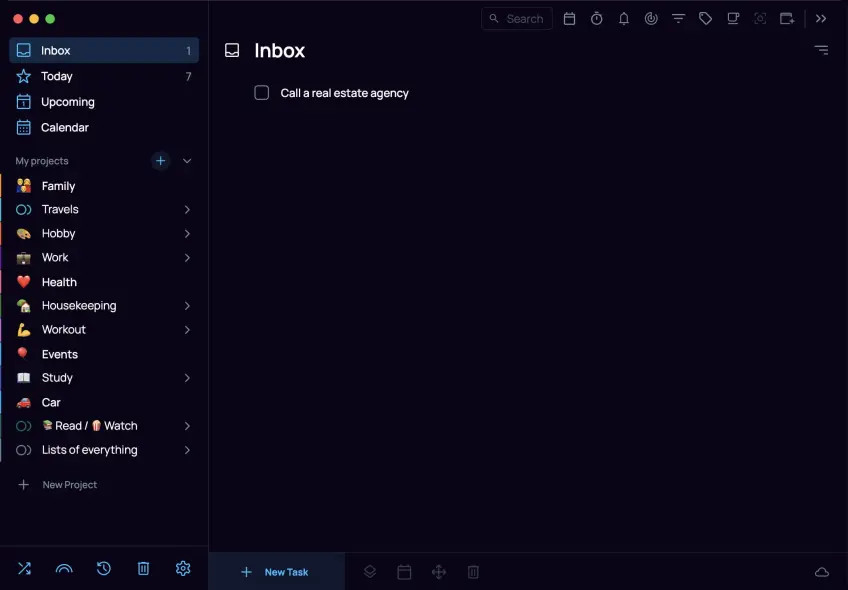848x590 pixels.
Task: Click the shuffle icon in bottom sidebar
Action: 24,569
